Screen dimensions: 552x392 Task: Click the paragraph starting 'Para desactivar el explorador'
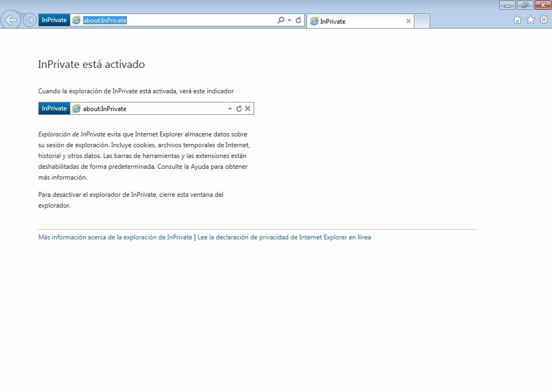coord(131,200)
